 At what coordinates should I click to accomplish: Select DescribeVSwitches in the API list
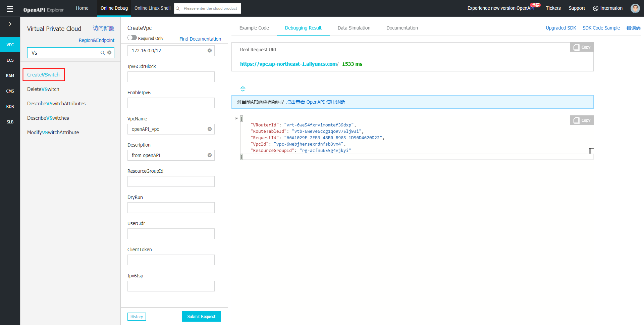(48, 118)
